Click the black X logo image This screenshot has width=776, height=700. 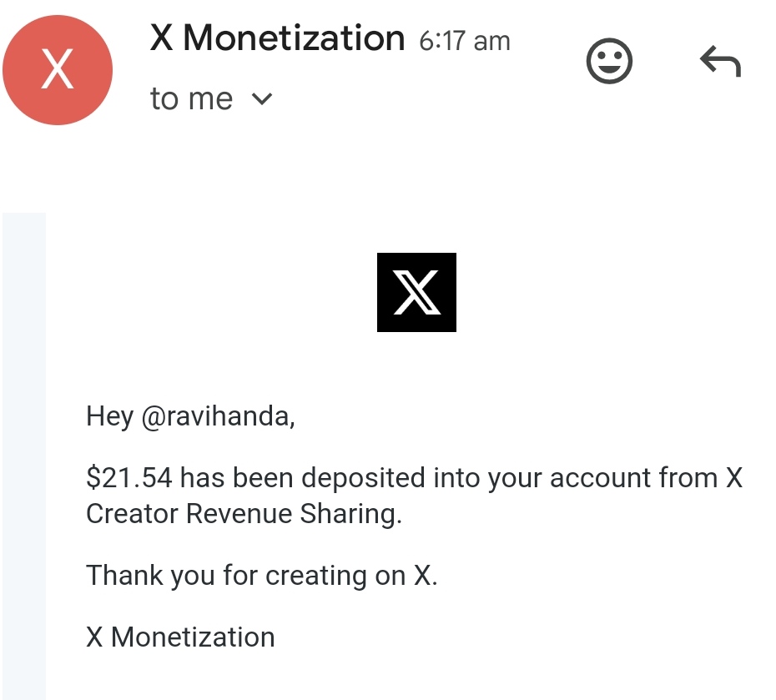[x=416, y=292]
